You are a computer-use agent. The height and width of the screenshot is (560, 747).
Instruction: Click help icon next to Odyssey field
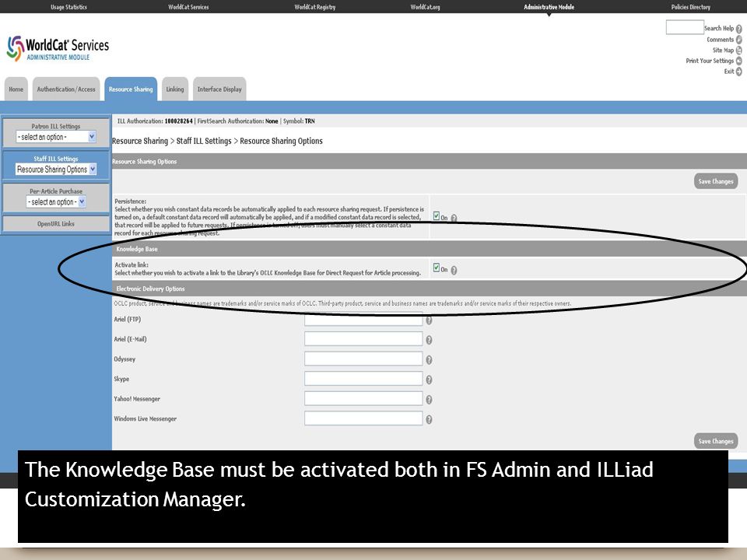point(429,360)
